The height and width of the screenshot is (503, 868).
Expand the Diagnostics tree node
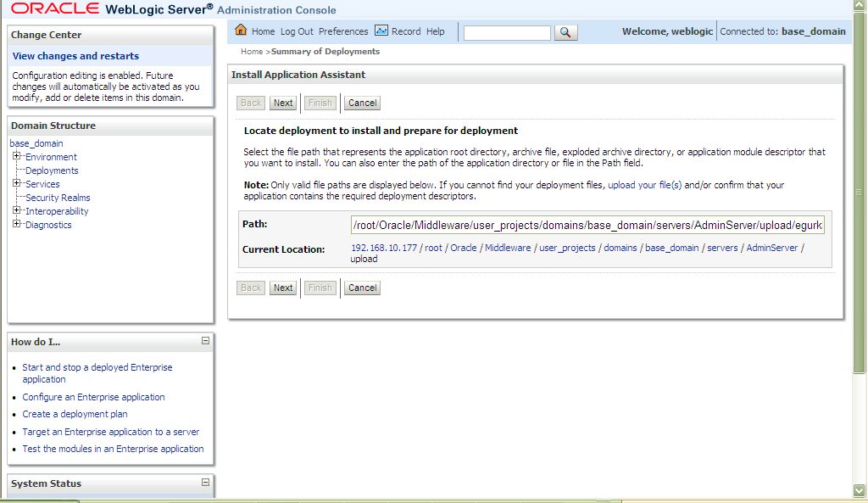pos(17,224)
